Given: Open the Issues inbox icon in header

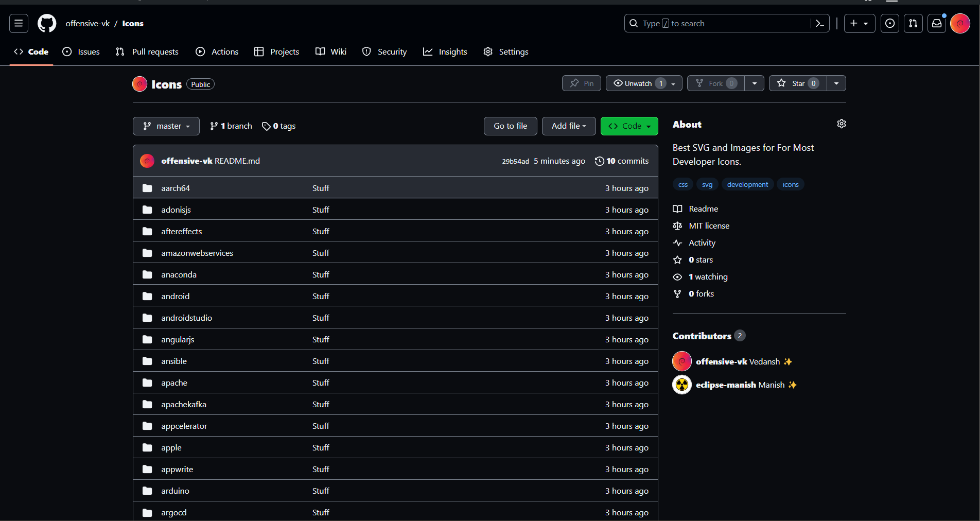Looking at the screenshot, I should (x=890, y=23).
